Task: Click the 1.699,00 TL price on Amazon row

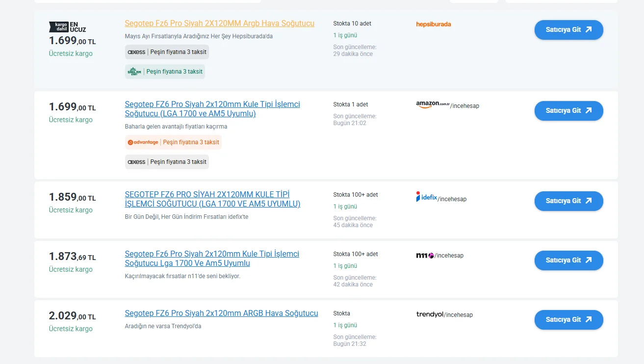Action: 72,107
